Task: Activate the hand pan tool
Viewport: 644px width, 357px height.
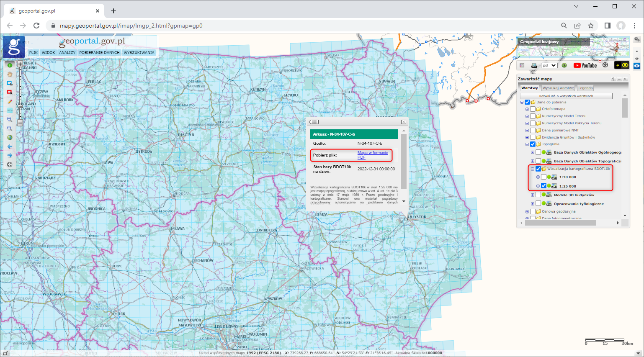Action: tap(10, 74)
